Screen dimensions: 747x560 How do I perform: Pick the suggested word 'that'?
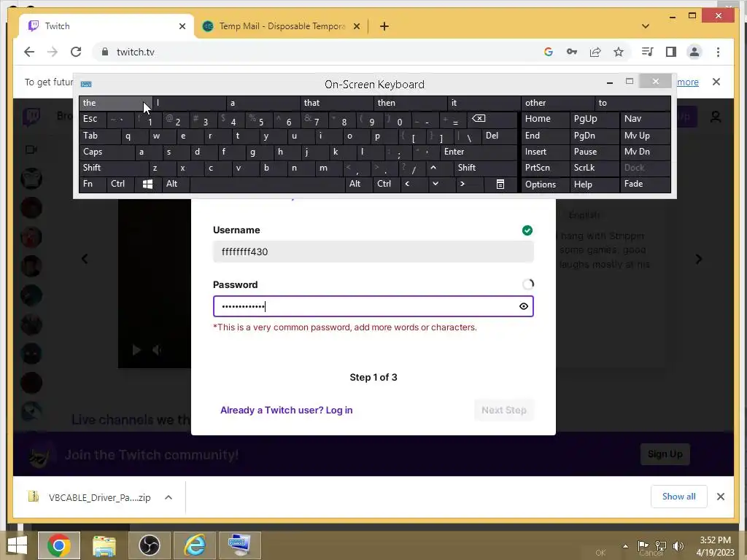coord(337,103)
